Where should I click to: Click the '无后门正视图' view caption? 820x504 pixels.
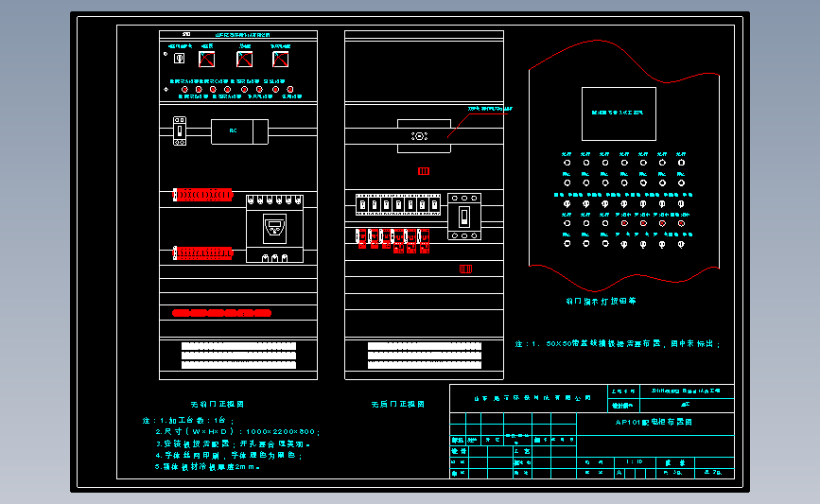pos(397,404)
